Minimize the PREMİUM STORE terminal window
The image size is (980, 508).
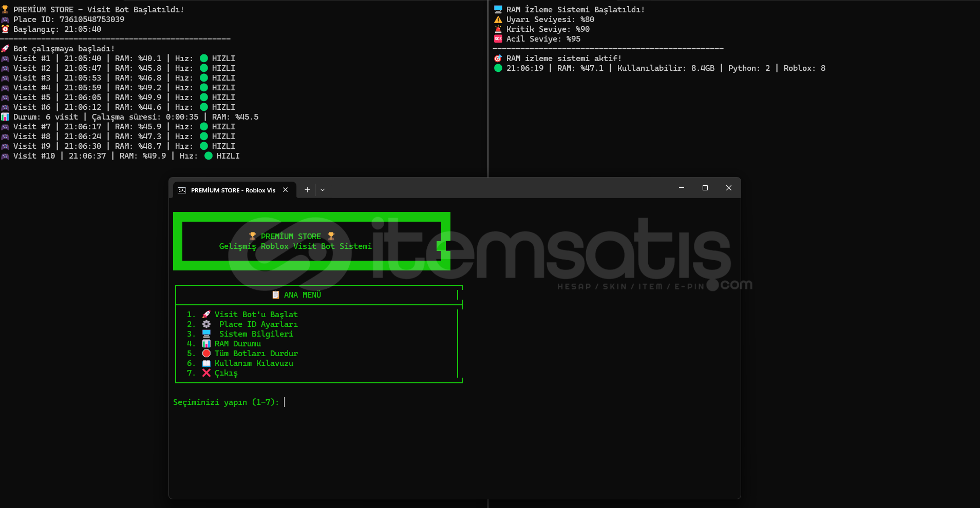pos(682,188)
